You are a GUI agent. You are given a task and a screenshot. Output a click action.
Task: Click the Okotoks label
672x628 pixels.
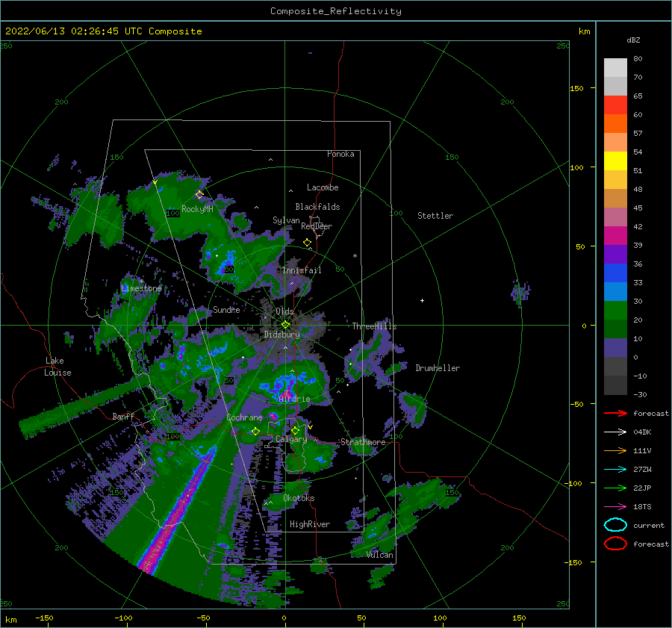299,498
